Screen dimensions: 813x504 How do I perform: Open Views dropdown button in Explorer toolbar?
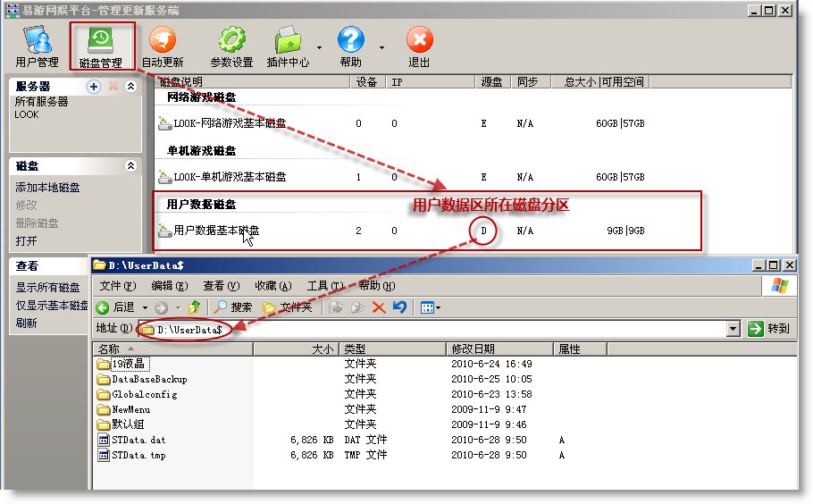click(x=431, y=308)
